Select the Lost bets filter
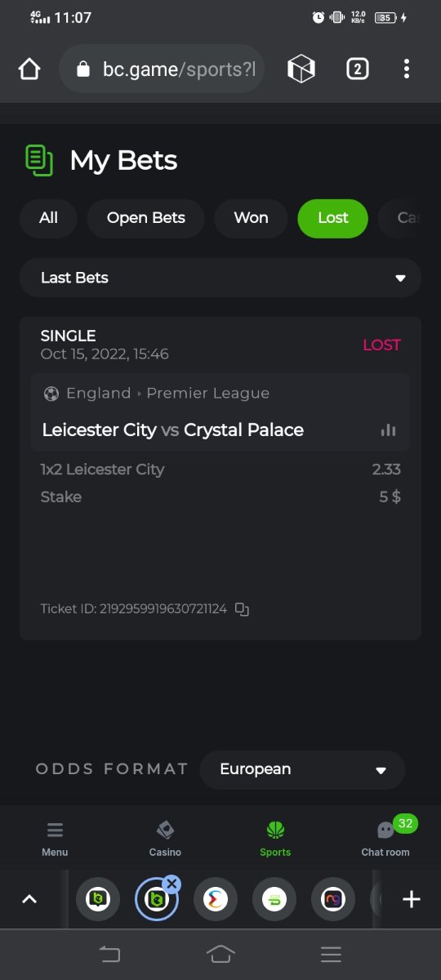441x980 pixels. point(333,218)
